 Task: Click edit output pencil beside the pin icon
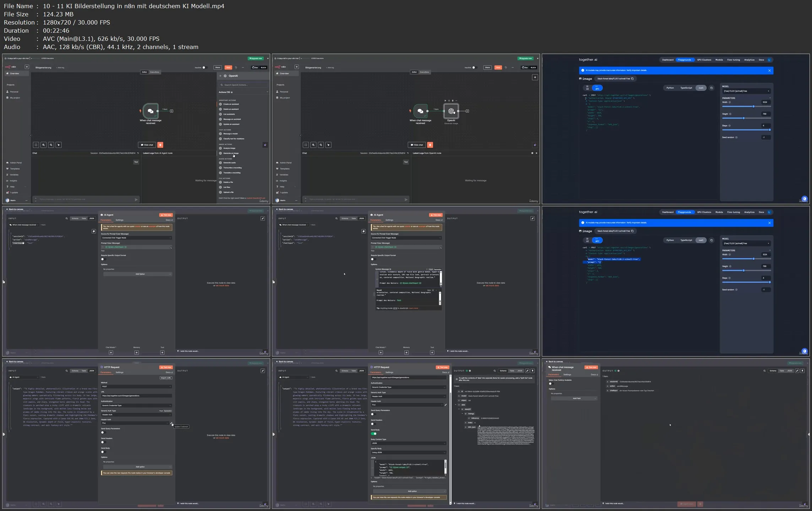coord(527,371)
